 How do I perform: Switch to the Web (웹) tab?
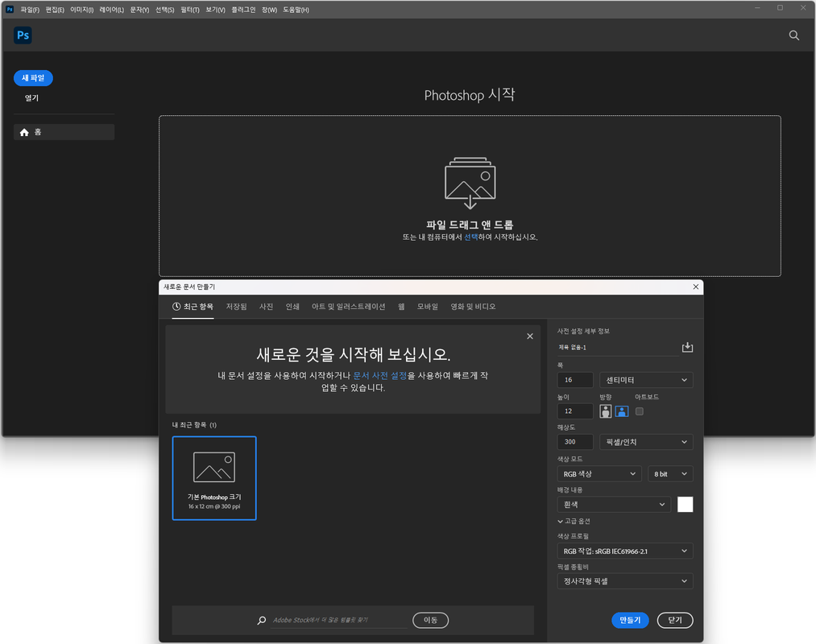tap(401, 307)
